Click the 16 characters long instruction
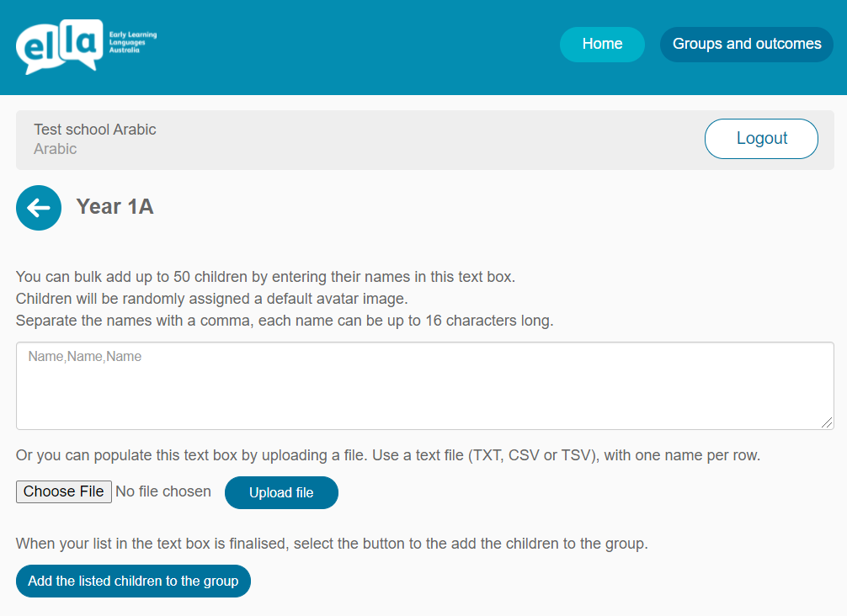847x616 pixels. click(x=285, y=321)
